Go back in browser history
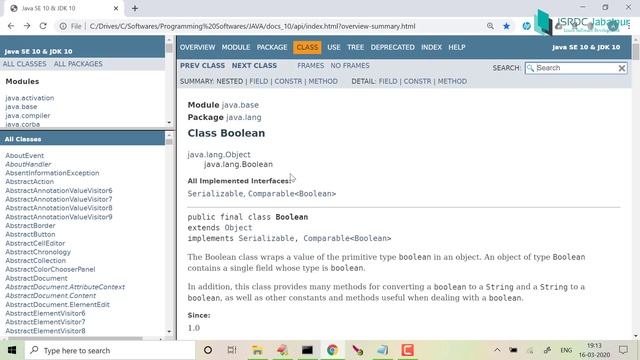Viewport: 640px width, 360px height. pyautogui.click(x=11, y=26)
